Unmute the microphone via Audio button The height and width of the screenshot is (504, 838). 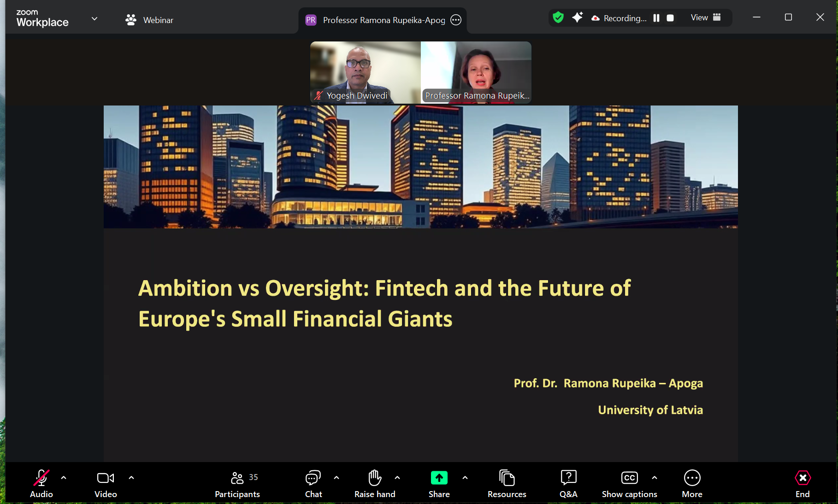[41, 483]
